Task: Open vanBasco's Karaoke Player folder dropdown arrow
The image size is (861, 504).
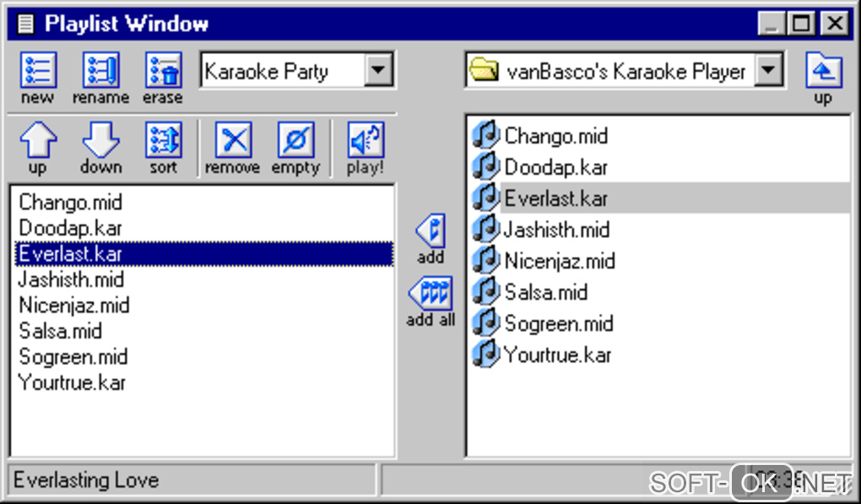Action: pyautogui.click(x=768, y=70)
